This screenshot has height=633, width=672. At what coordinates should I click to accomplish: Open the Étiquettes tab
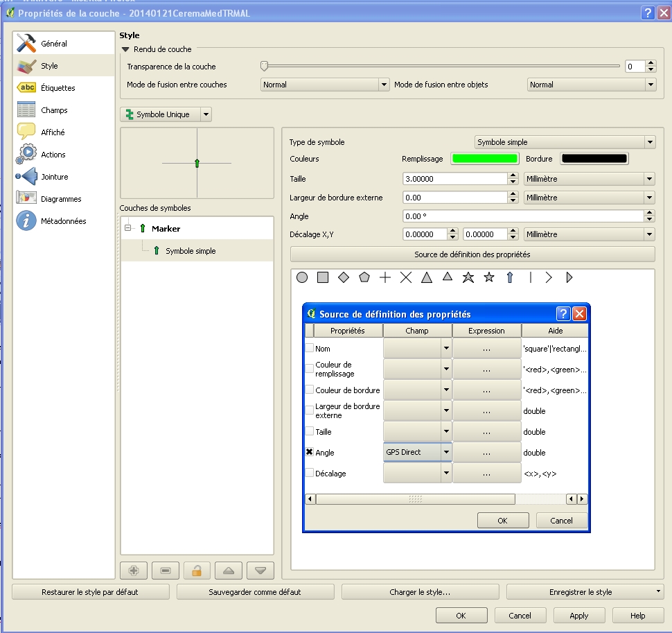point(64,87)
